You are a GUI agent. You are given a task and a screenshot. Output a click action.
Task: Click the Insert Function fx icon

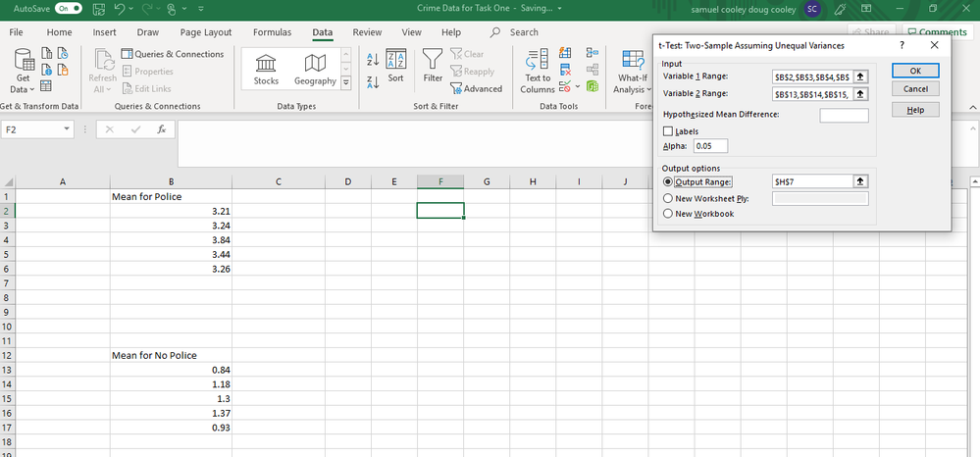[161, 129]
